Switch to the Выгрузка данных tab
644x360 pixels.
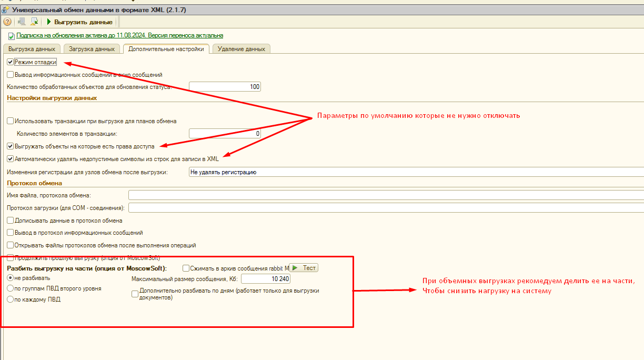[x=32, y=49]
